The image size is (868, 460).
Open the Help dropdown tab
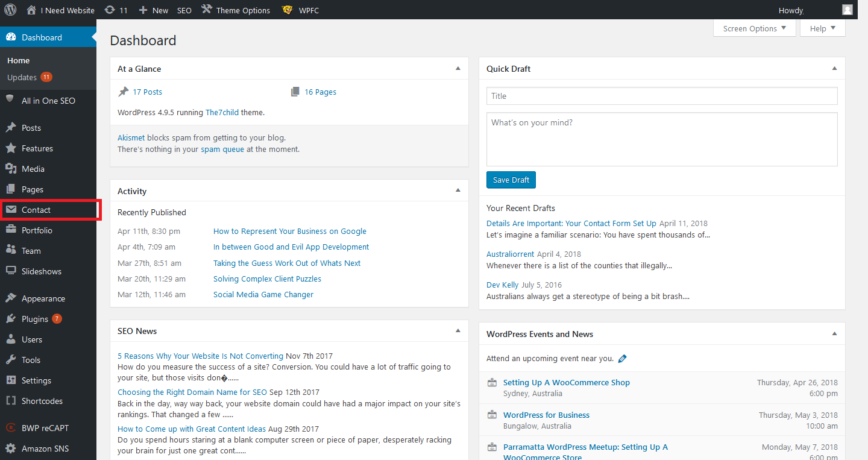click(822, 28)
